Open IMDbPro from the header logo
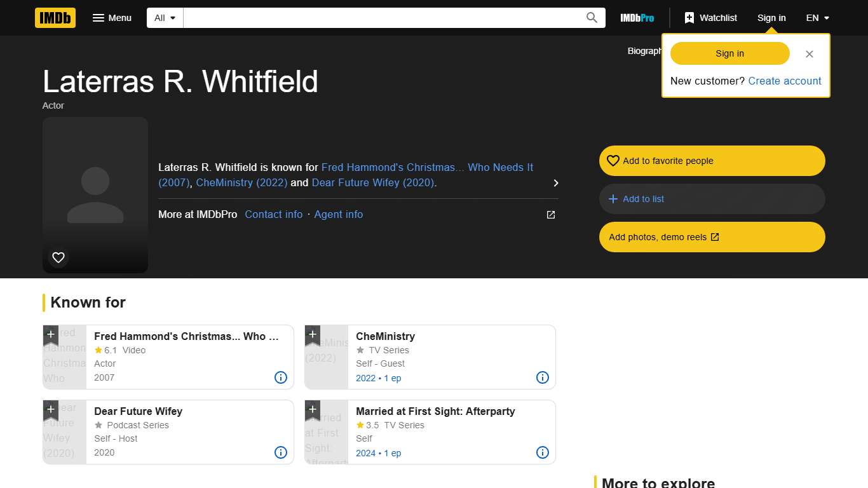This screenshot has width=868, height=488. pos(637,18)
